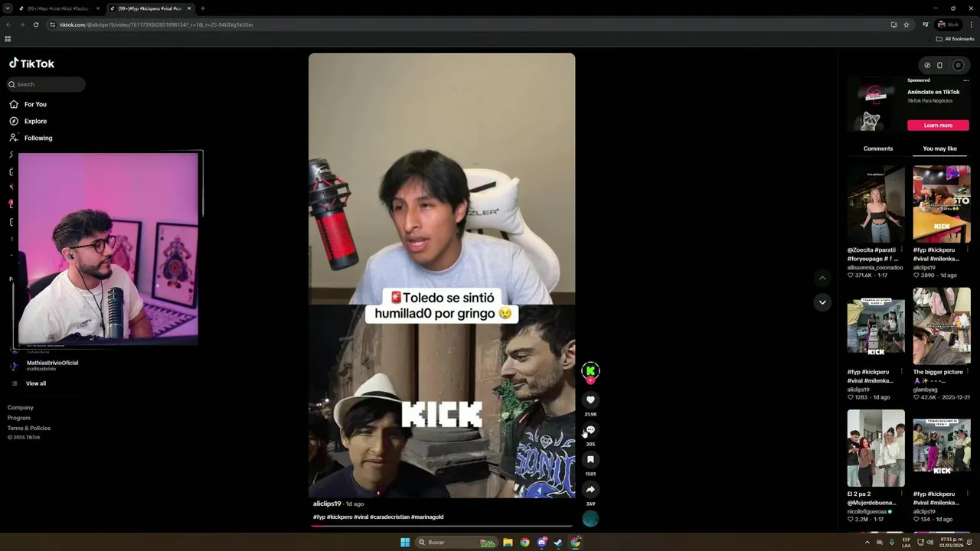The width and height of the screenshot is (980, 551).
Task: Bookmark page with star icon
Action: tap(906, 24)
